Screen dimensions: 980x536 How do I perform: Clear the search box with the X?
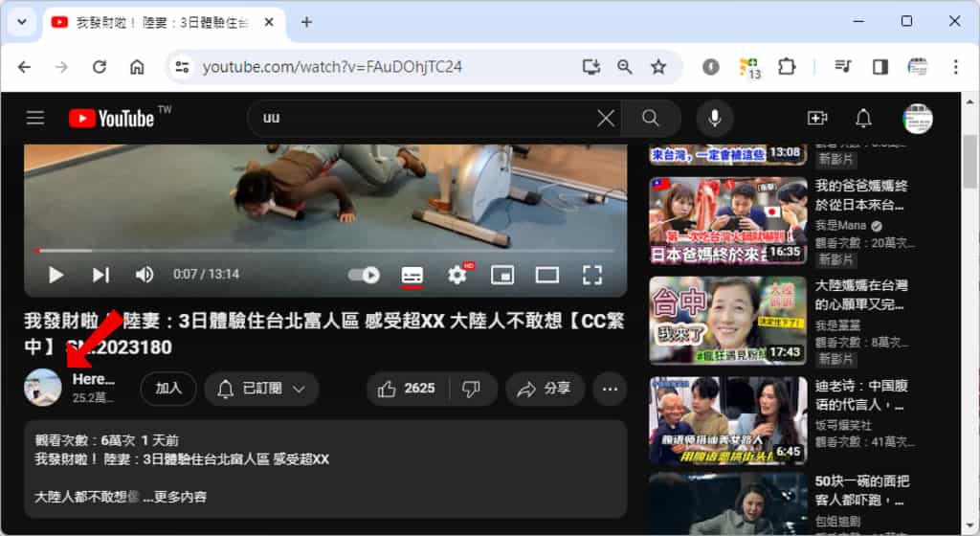coord(605,118)
